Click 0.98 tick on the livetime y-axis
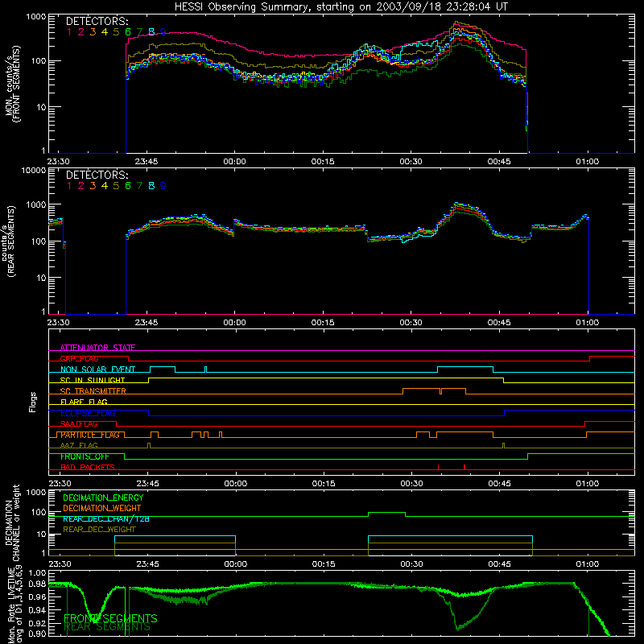644x644 pixels. 37,584
